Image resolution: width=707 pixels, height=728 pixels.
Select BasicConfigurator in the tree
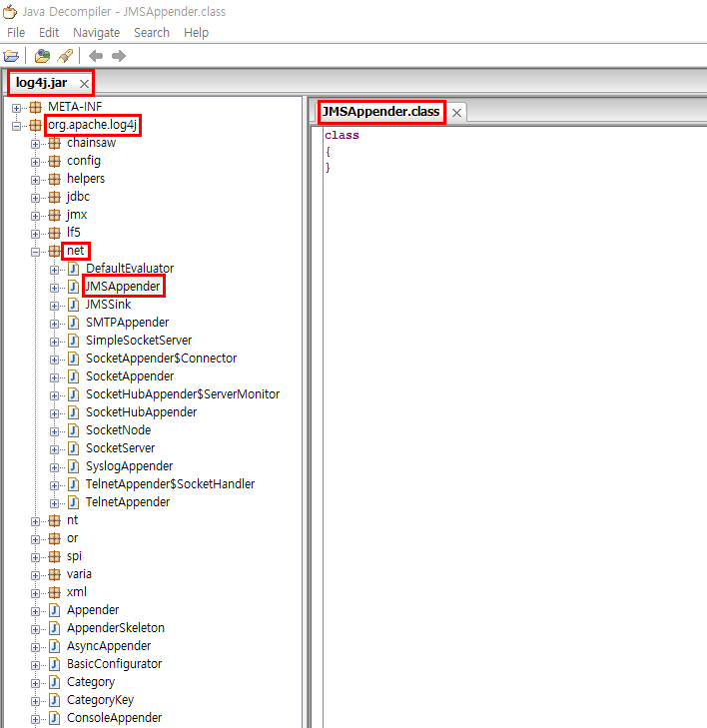[x=114, y=664]
